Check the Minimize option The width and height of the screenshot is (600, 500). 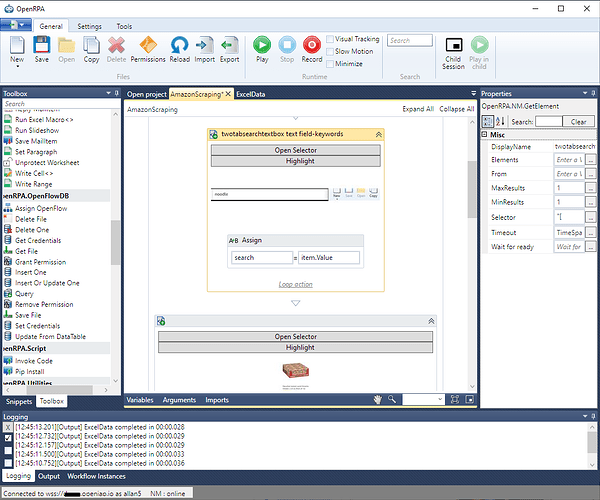[x=330, y=64]
